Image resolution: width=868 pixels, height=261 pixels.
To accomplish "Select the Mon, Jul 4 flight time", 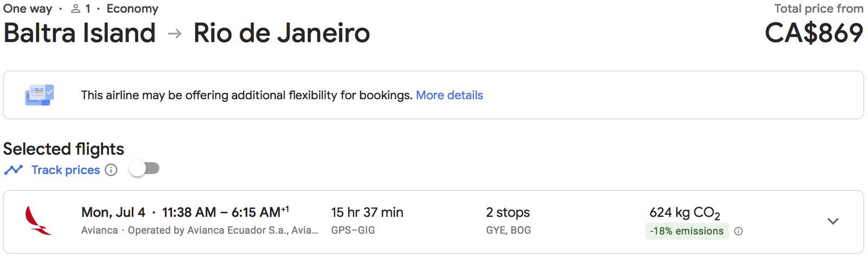I will coord(185,212).
